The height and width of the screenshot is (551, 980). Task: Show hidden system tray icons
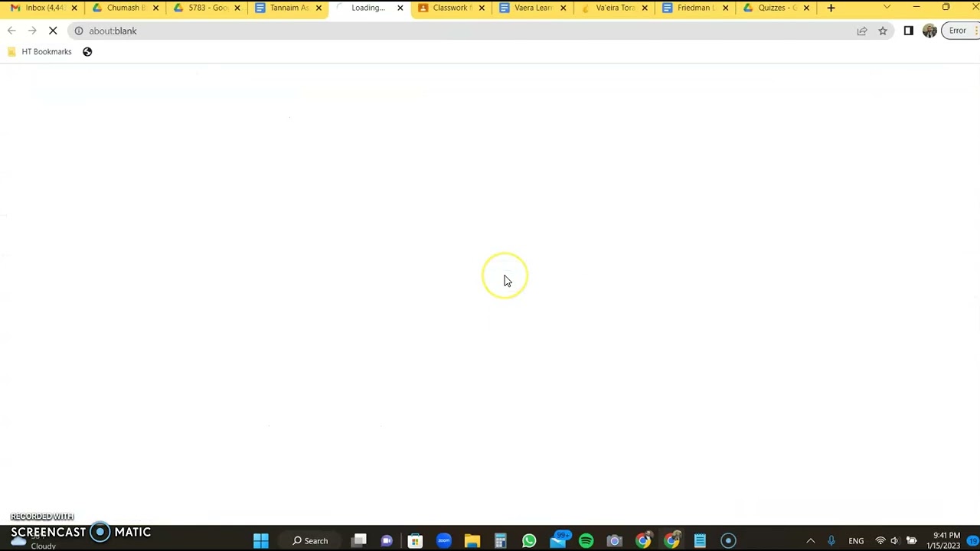pos(810,541)
